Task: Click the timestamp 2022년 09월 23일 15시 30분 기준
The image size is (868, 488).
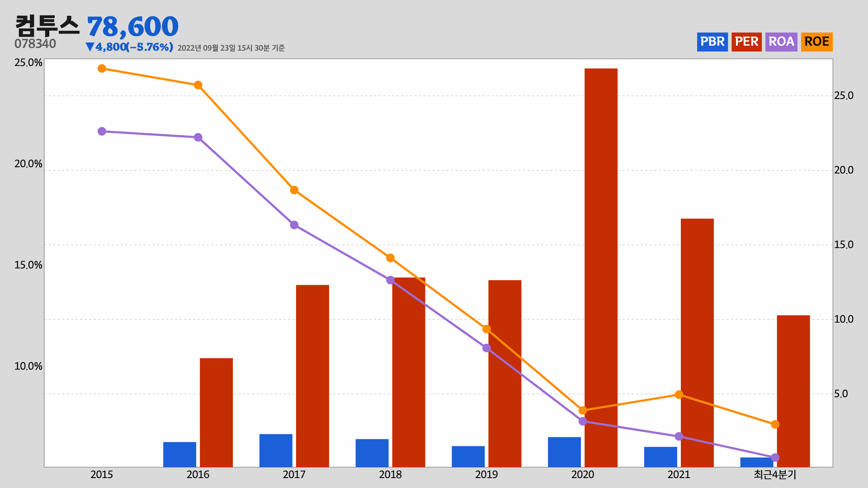Action: 231,48
